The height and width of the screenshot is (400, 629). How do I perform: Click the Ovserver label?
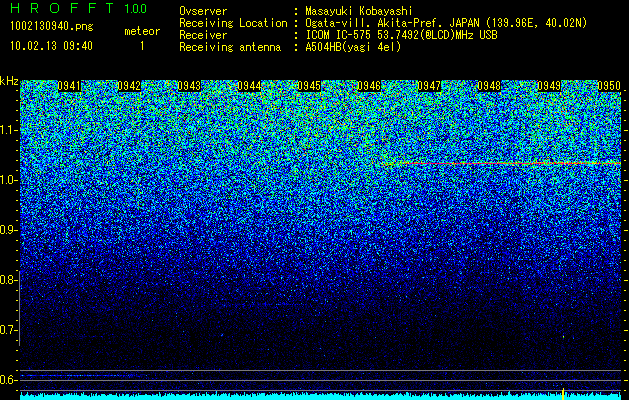point(203,11)
